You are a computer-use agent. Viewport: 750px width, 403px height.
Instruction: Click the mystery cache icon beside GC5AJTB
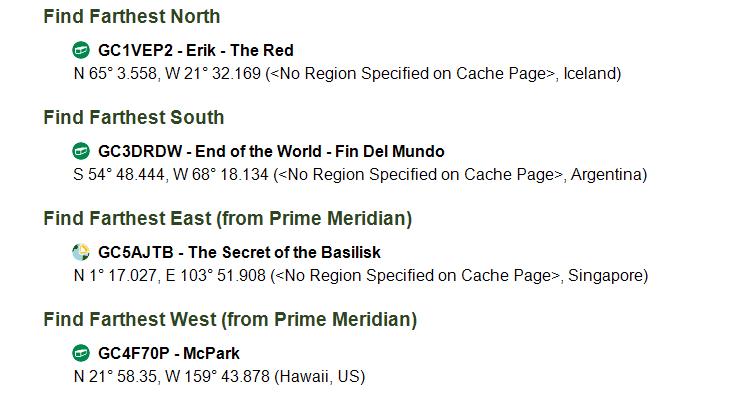point(81,252)
